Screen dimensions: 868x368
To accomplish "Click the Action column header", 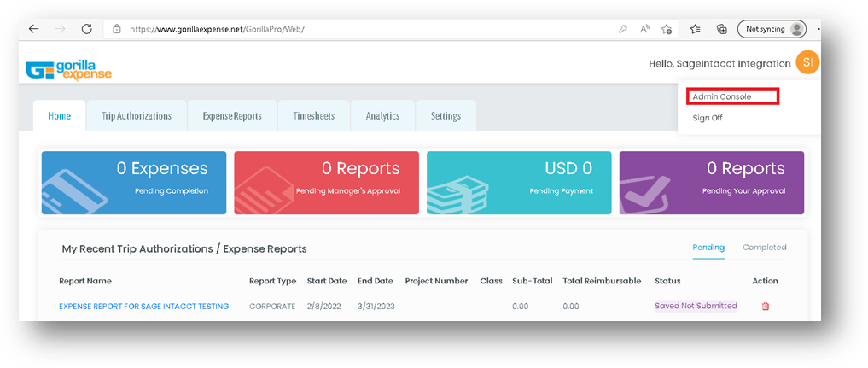I will coord(765,281).
